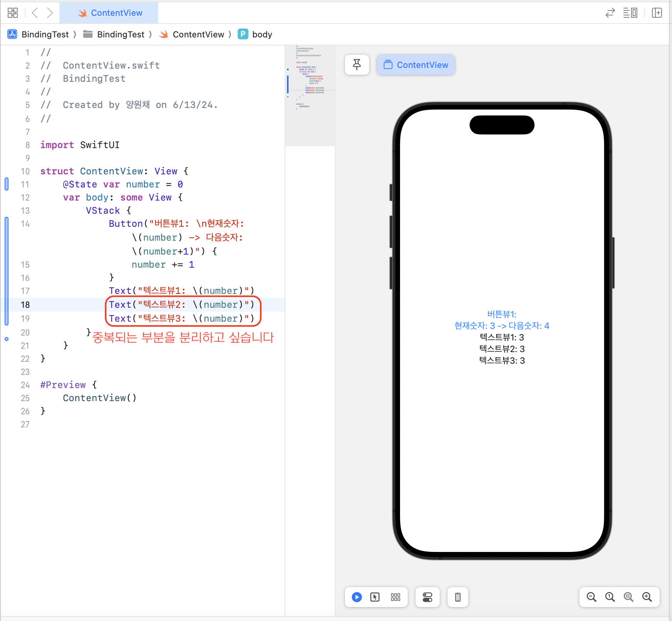The image size is (672, 621).
Task: Click the swap editor arrows icon
Action: click(x=610, y=13)
